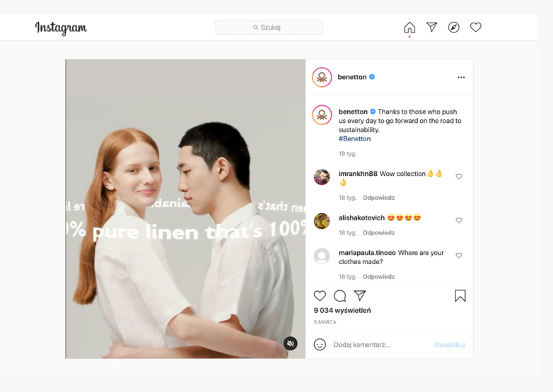Like the alishakotovich comment
This screenshot has height=392, width=553.
pyautogui.click(x=459, y=220)
